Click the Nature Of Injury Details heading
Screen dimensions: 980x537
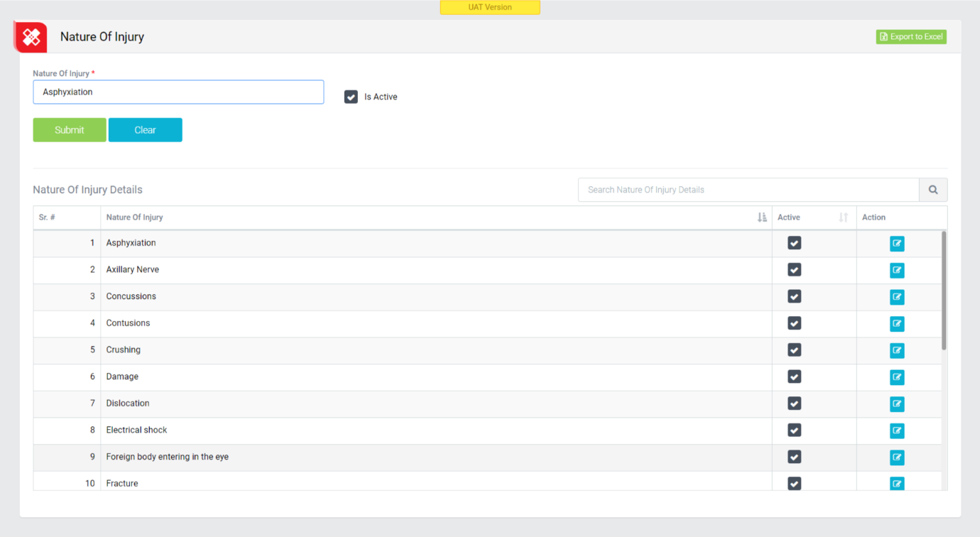[x=87, y=190]
